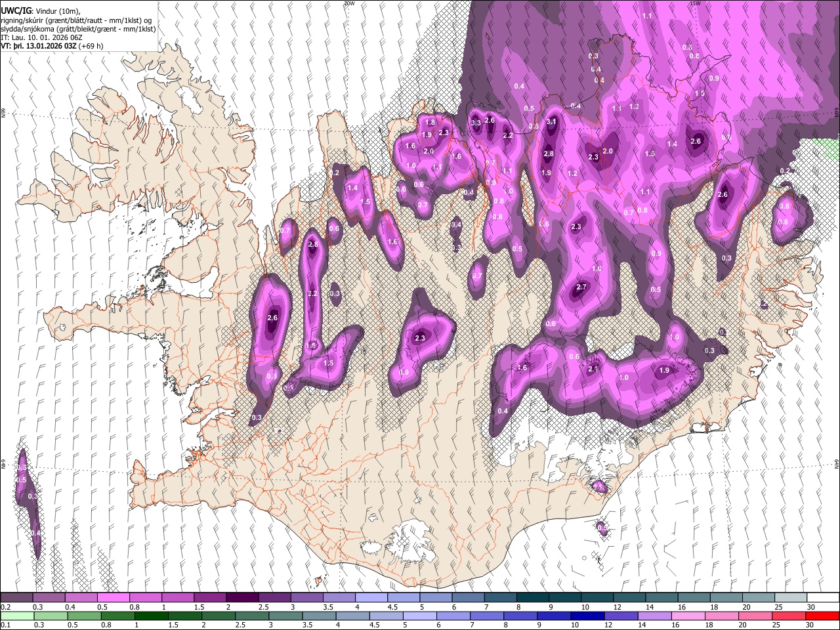Pick the red swatch ending the lower legend
The image size is (840, 630).
point(822,616)
